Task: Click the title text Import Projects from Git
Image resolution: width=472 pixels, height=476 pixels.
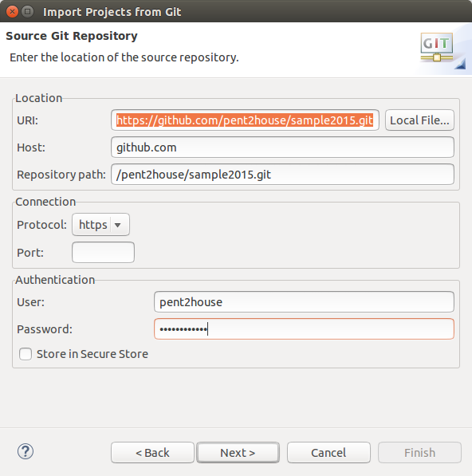Action: coord(112,12)
